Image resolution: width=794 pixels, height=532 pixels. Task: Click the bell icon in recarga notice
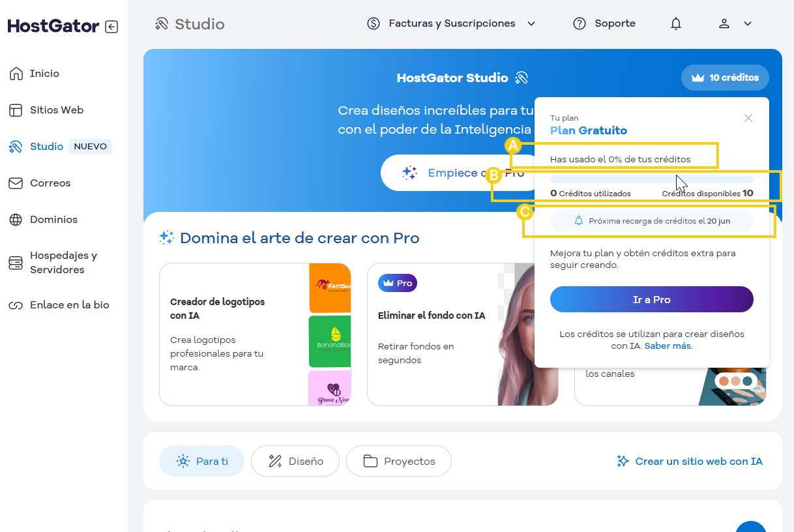579,221
